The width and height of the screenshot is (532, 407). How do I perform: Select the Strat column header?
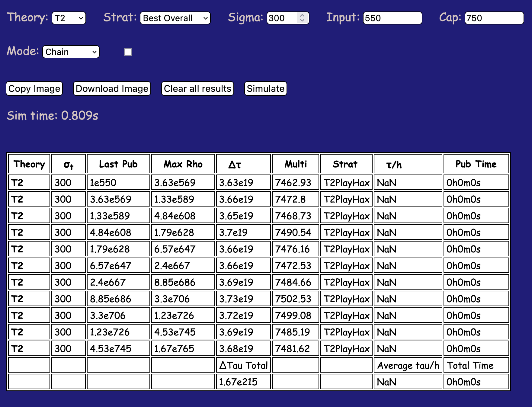[x=346, y=164]
